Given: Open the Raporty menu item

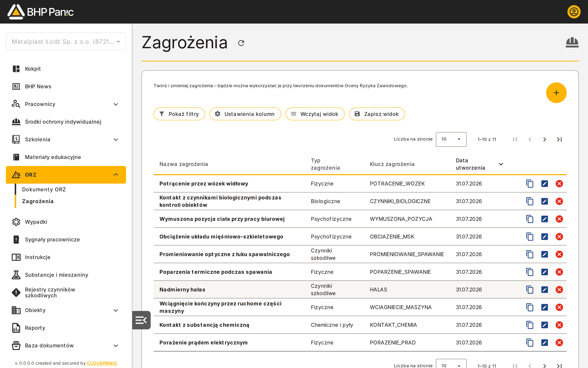Looking at the screenshot, I should [x=66, y=328].
